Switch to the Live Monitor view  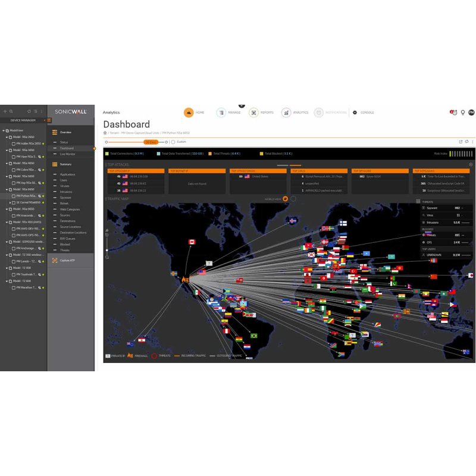(x=67, y=154)
